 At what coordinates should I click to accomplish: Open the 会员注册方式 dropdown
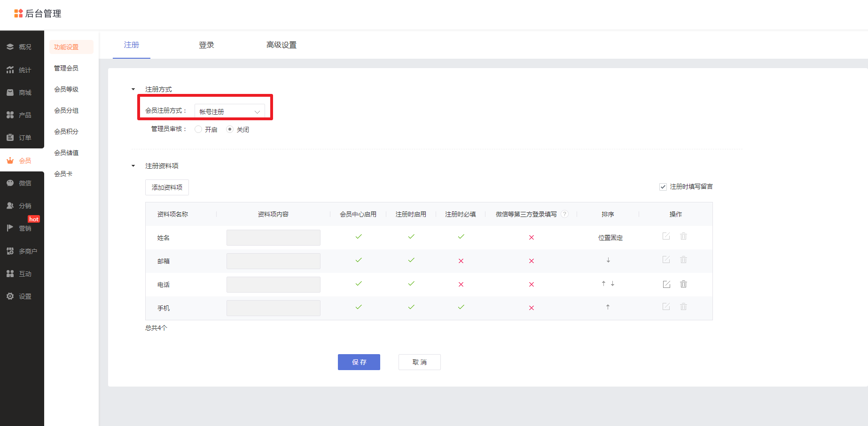click(x=230, y=111)
